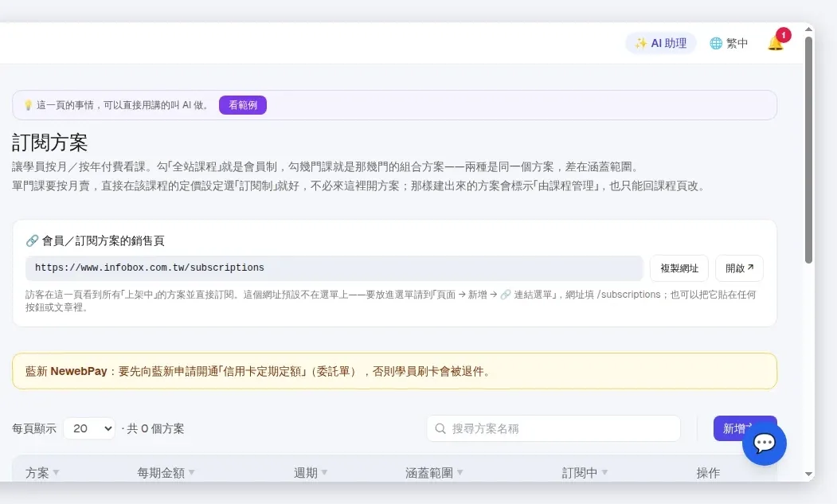Click the lightbulb tip icon

point(29,105)
